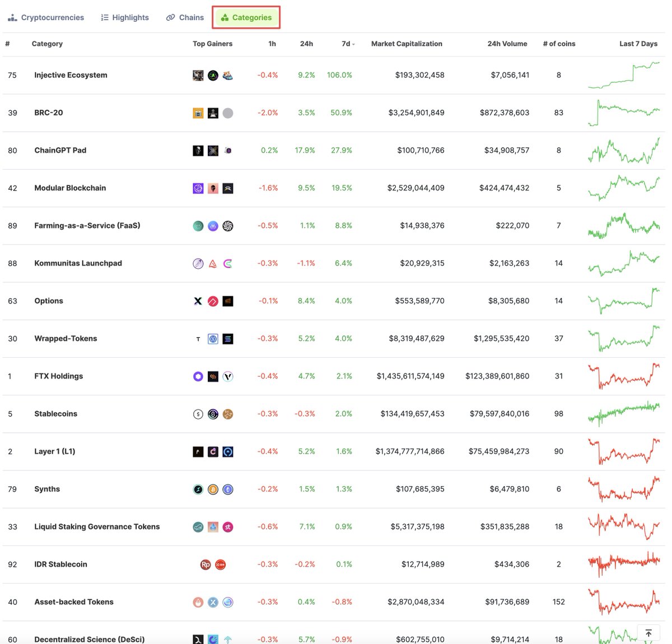Click red triangle gainer icon in Kommunitas row
The height and width of the screenshot is (644, 672).
(x=213, y=264)
